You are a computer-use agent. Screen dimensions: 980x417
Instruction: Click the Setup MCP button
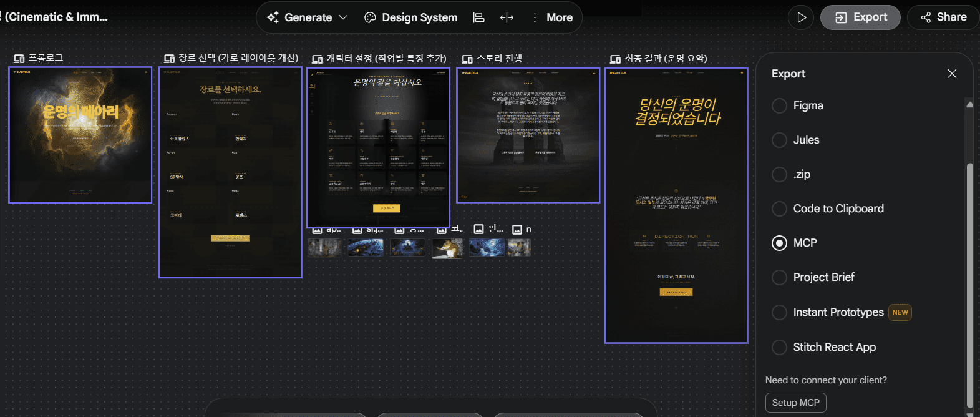(x=795, y=403)
